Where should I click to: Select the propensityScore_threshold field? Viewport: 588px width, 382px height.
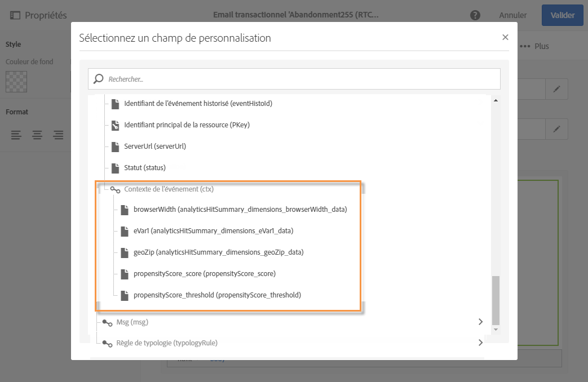click(x=217, y=295)
